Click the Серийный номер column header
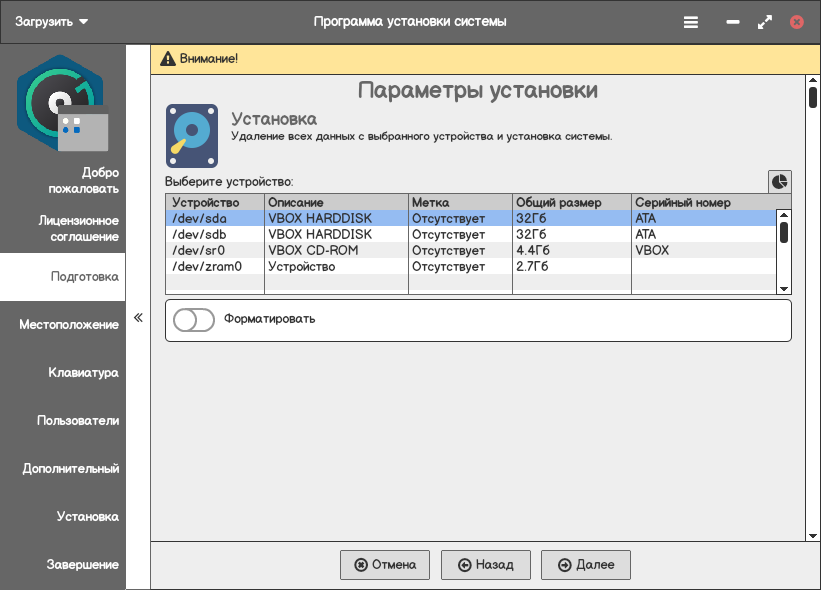This screenshot has height=590, width=821. pos(711,202)
